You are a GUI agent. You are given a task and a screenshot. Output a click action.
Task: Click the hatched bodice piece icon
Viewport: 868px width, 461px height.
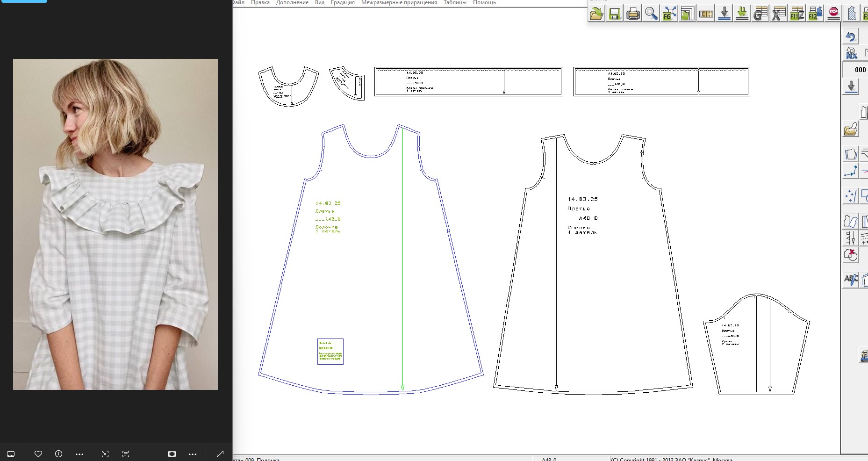[852, 14]
